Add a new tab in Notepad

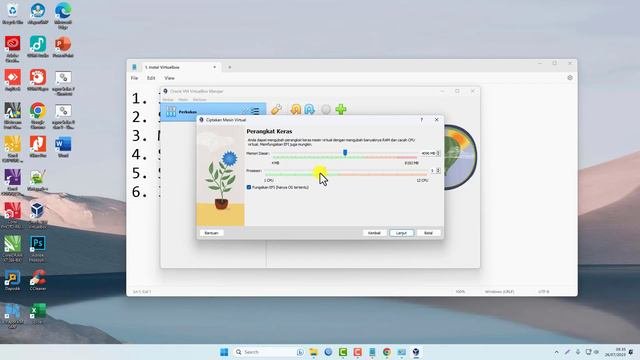(x=229, y=67)
